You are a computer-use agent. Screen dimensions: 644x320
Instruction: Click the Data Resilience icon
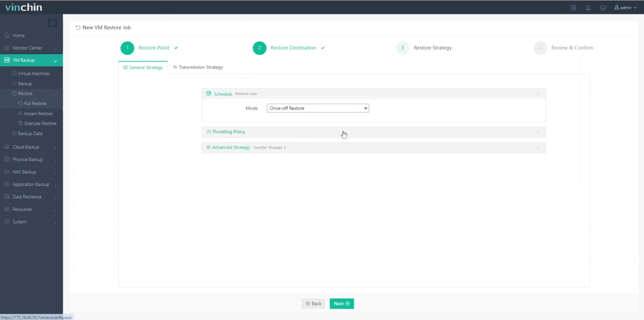7,196
